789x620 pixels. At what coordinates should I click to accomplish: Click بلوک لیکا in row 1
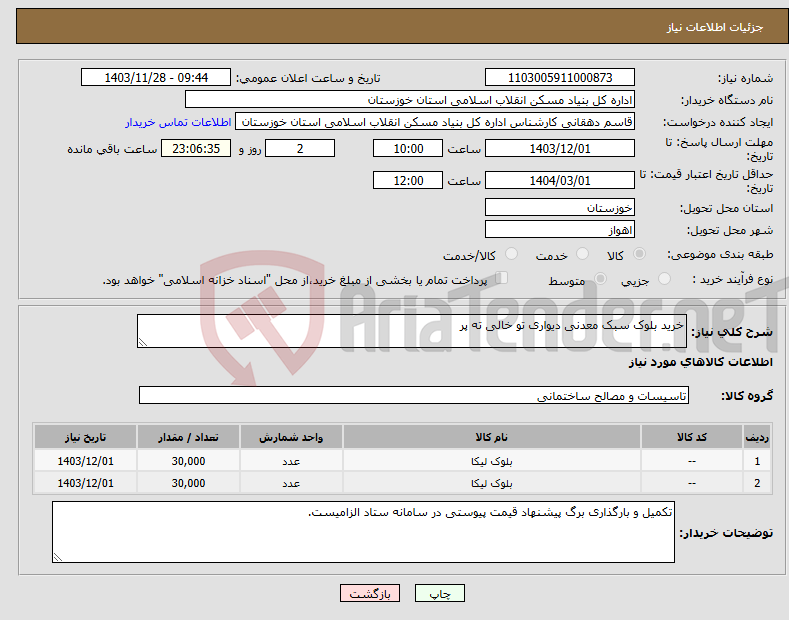click(x=492, y=461)
